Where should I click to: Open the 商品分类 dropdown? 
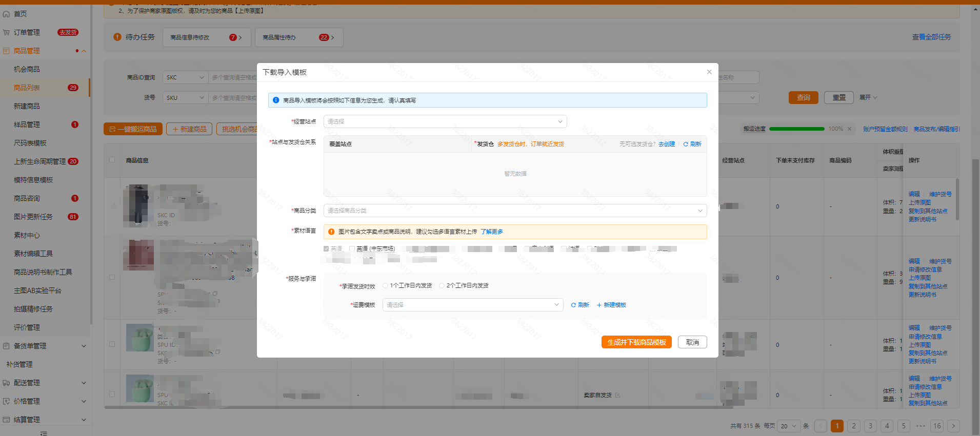(x=515, y=211)
